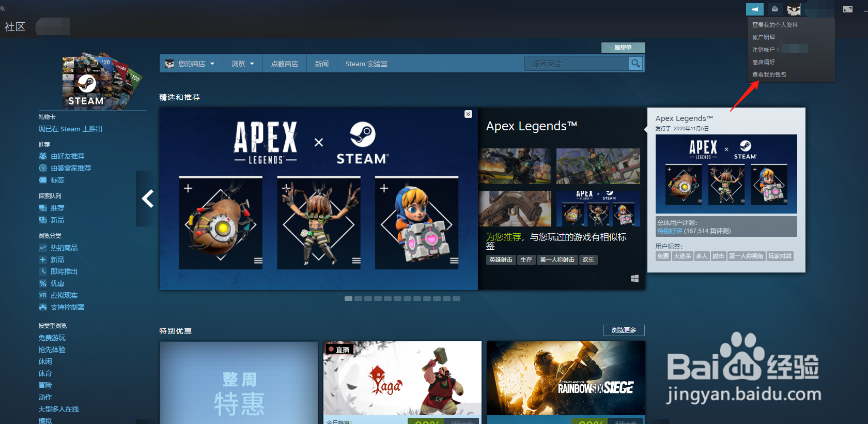Click the 抢先体验 genre link

[x=52, y=350]
